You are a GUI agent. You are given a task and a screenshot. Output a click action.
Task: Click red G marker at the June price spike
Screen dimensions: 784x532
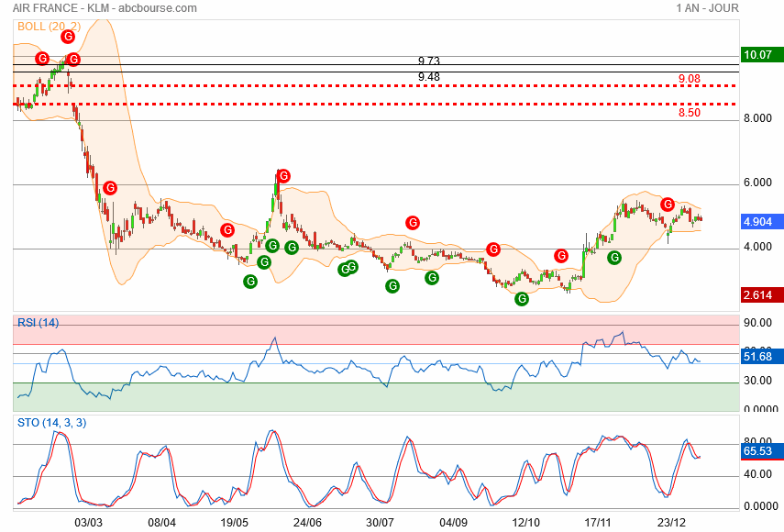point(283,175)
